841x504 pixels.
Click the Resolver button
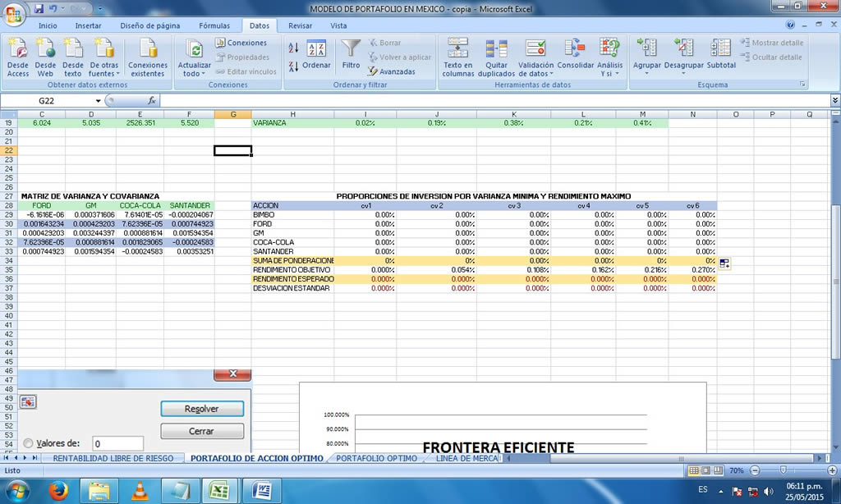point(202,409)
